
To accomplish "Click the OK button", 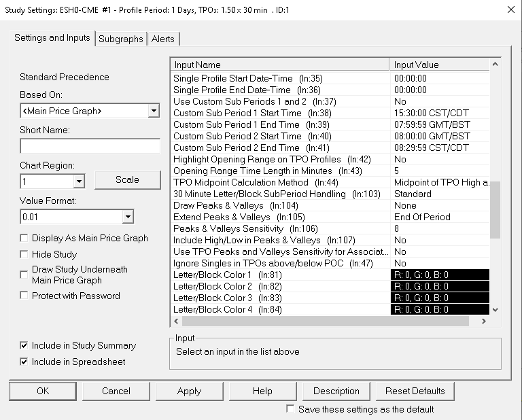I will pos(43,391).
